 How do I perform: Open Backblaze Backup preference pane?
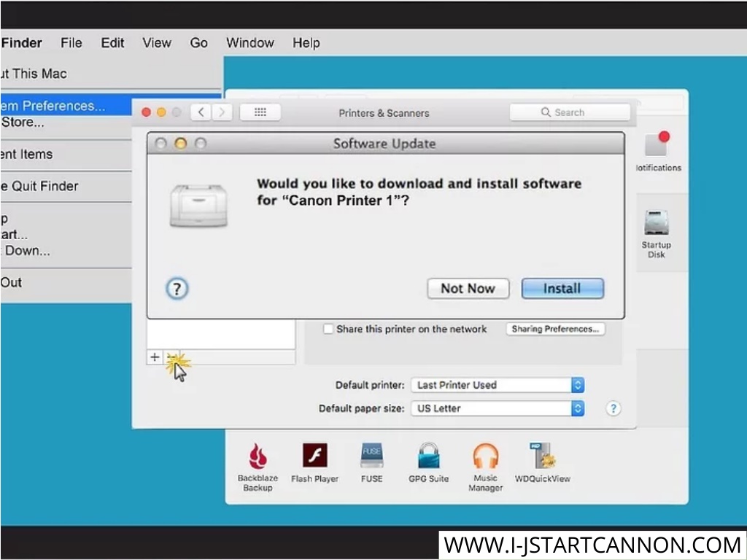(258, 467)
